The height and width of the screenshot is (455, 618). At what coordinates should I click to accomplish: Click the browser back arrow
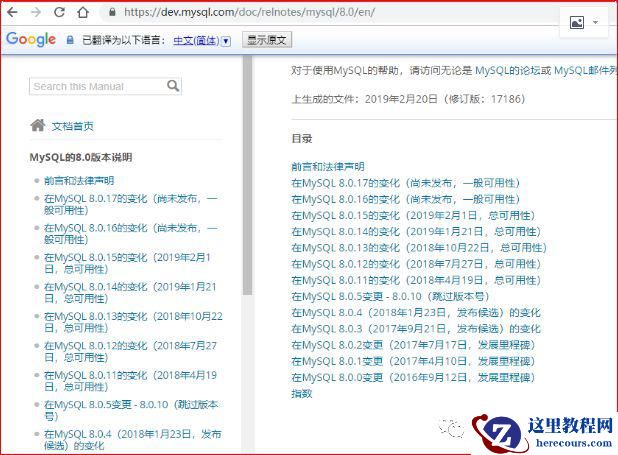(12, 12)
